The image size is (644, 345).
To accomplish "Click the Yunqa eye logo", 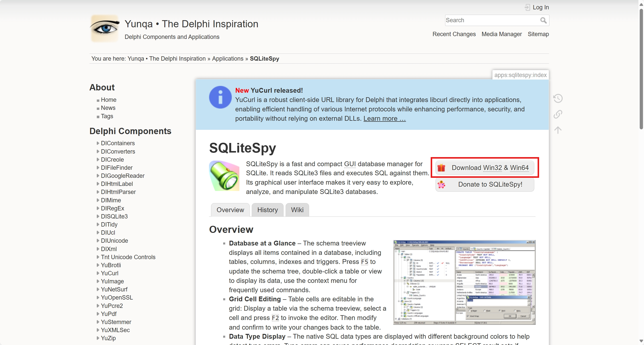I will tap(105, 29).
